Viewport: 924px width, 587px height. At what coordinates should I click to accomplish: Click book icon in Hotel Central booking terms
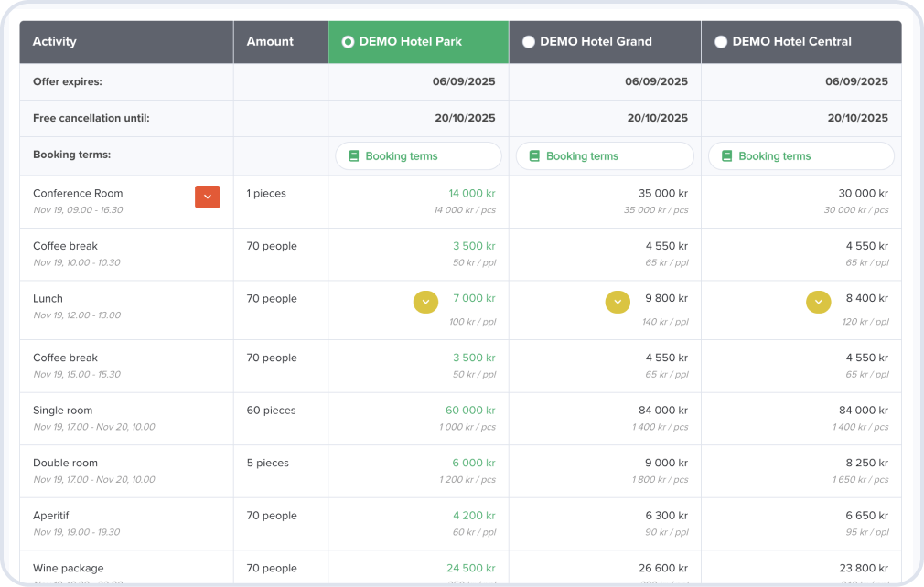point(727,156)
